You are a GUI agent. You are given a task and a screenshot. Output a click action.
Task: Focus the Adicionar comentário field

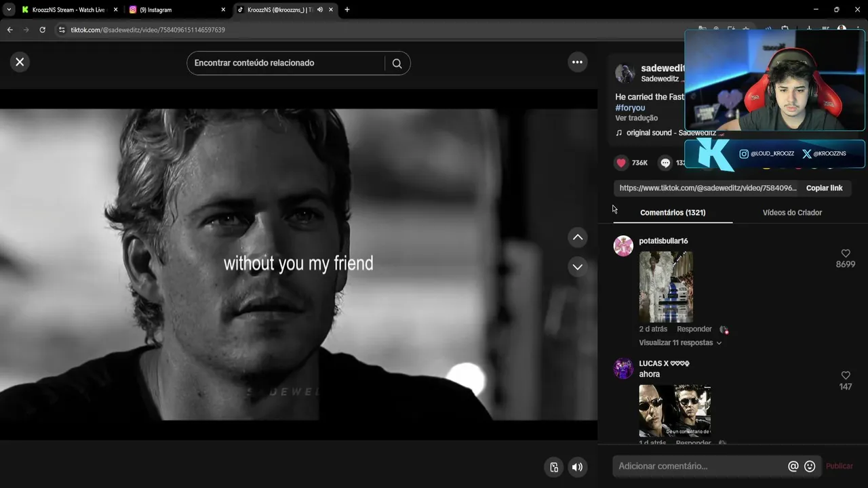click(x=698, y=466)
